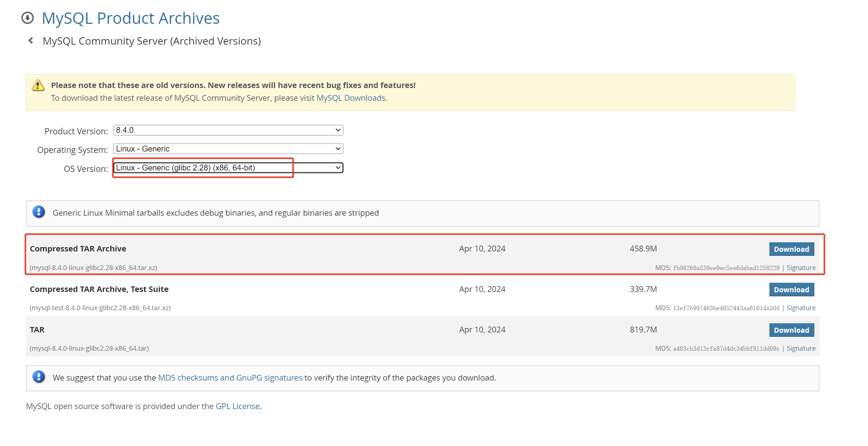The height and width of the screenshot is (446, 868).
Task: Click the MySQL Product Archives heading
Action: (x=131, y=18)
